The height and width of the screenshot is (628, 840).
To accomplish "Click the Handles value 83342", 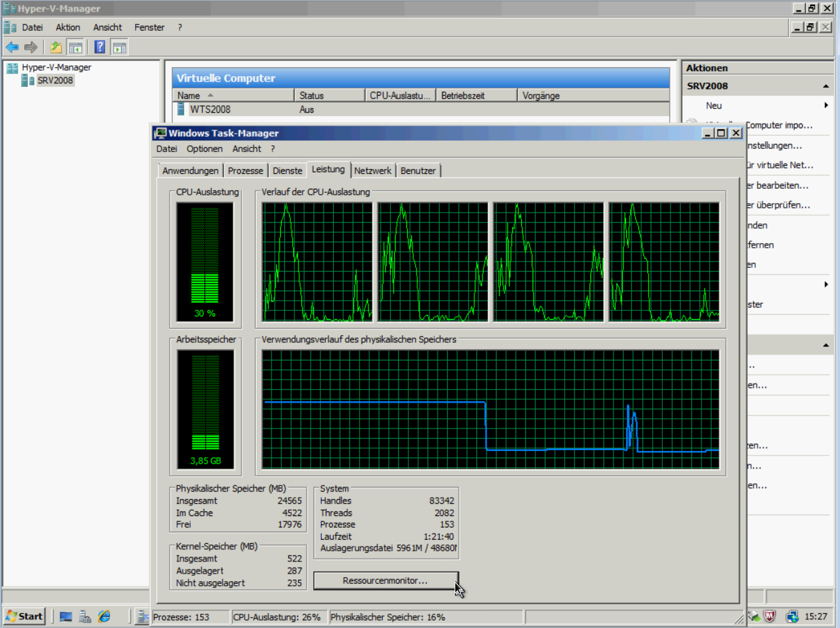I will click(x=442, y=501).
